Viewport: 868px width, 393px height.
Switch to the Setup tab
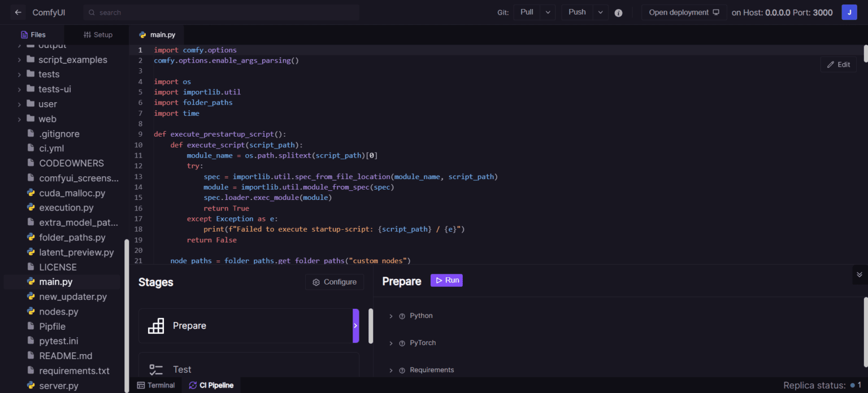click(98, 35)
